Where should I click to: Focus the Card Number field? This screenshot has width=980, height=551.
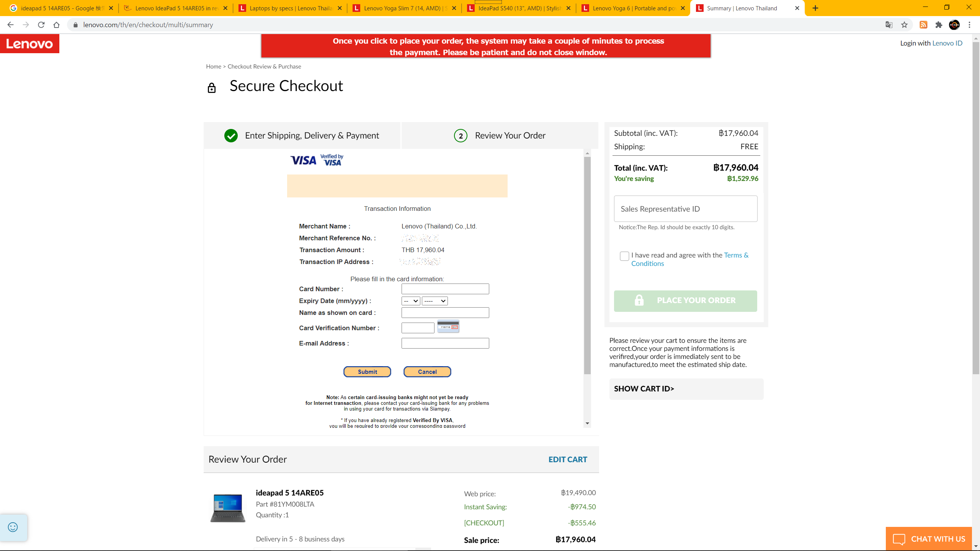pos(445,289)
